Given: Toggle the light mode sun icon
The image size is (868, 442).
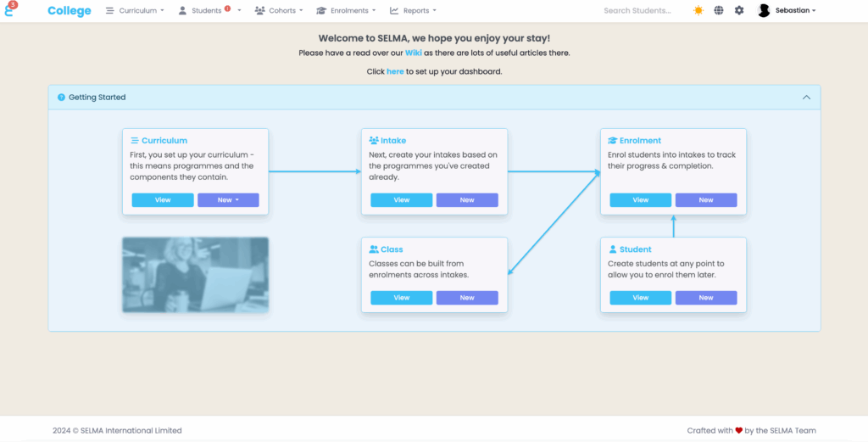Looking at the screenshot, I should click(x=698, y=10).
